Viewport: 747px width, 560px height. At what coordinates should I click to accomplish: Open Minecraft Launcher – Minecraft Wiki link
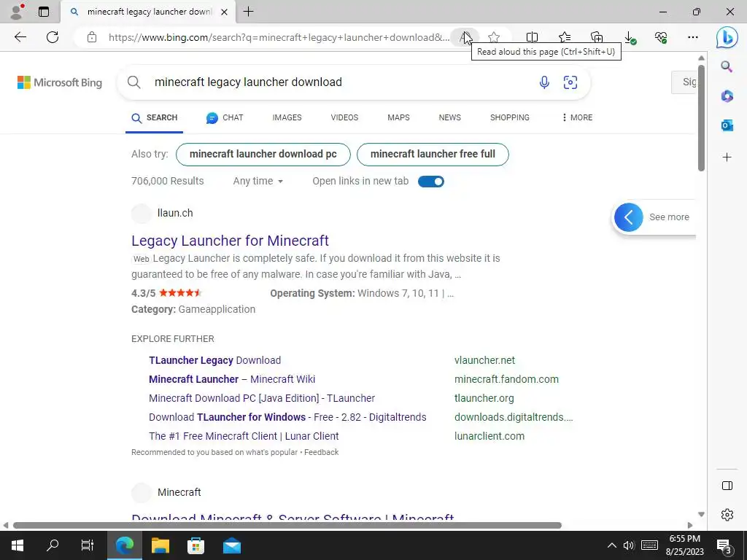232,379
